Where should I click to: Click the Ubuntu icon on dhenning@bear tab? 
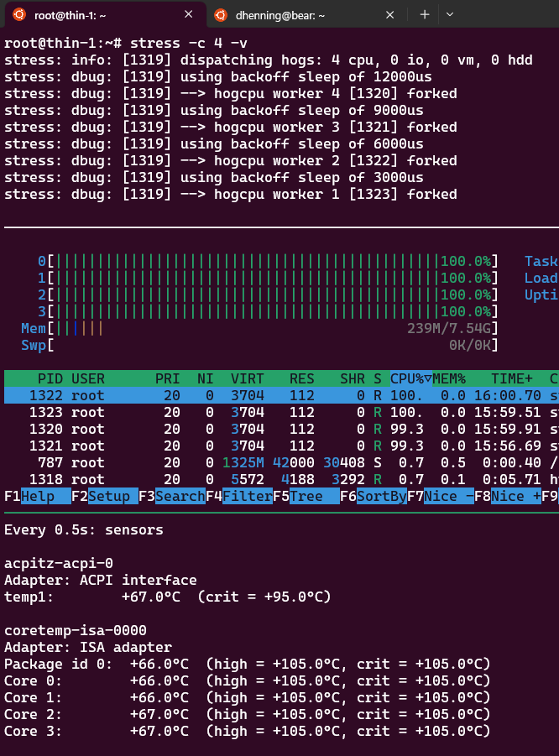[221, 15]
